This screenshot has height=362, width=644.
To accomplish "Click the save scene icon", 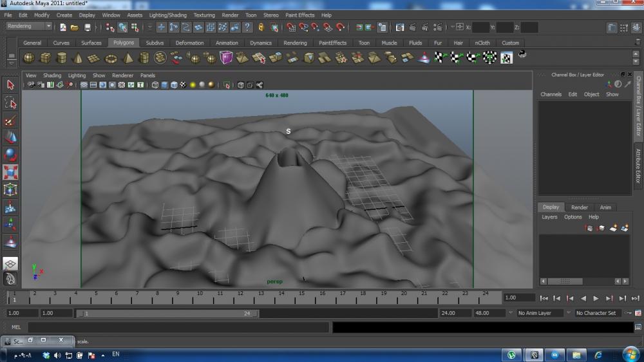I will pos(88,27).
